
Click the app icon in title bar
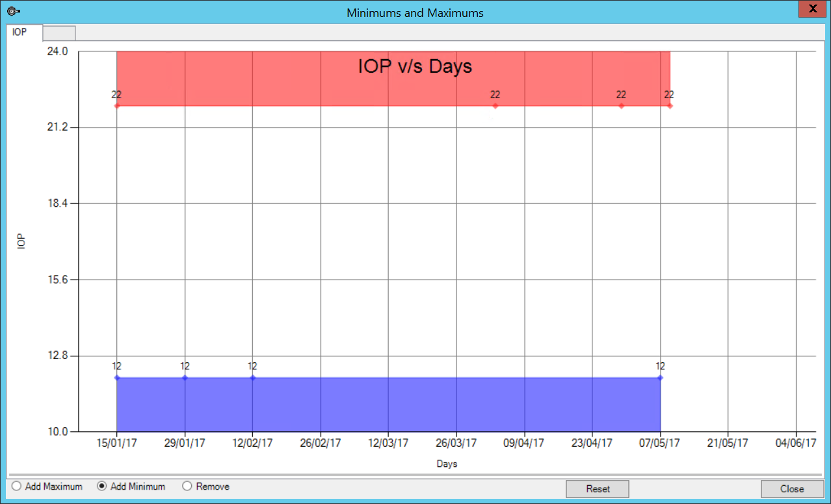click(x=12, y=12)
